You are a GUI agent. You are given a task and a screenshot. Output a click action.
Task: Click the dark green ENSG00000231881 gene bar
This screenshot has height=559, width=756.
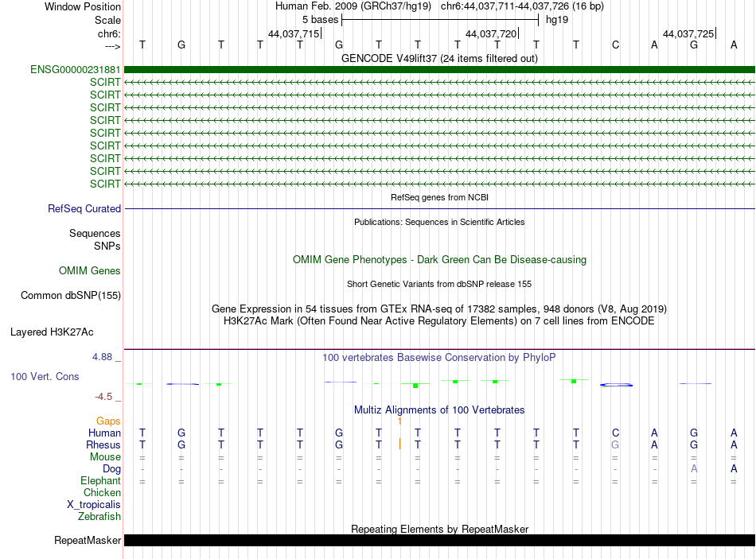point(439,69)
